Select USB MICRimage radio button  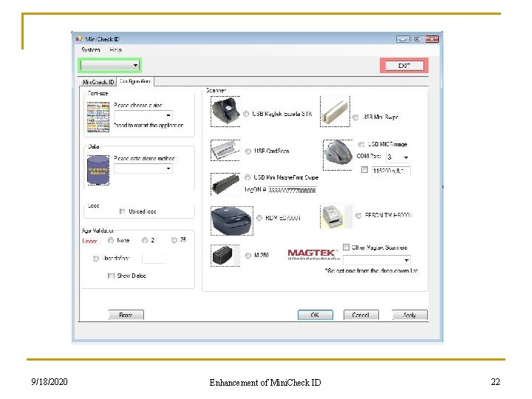361,144
